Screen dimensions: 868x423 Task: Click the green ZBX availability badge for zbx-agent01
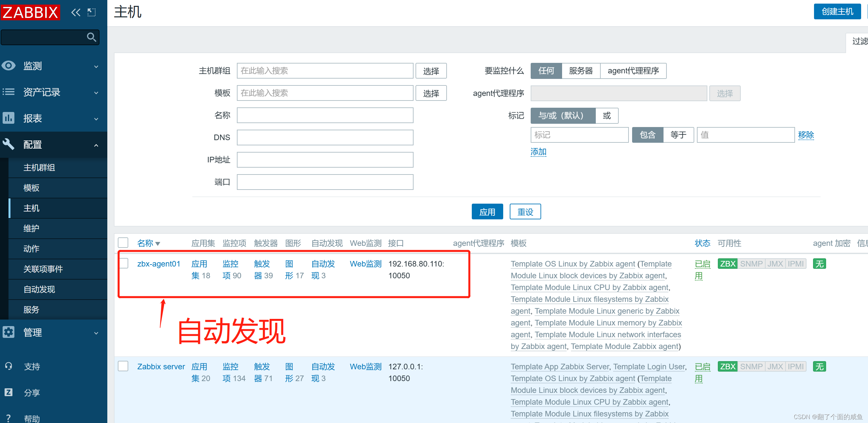[x=728, y=264]
